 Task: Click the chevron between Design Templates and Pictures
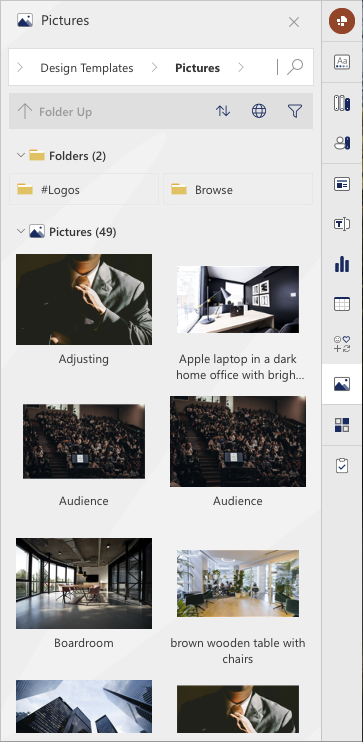pos(154,68)
